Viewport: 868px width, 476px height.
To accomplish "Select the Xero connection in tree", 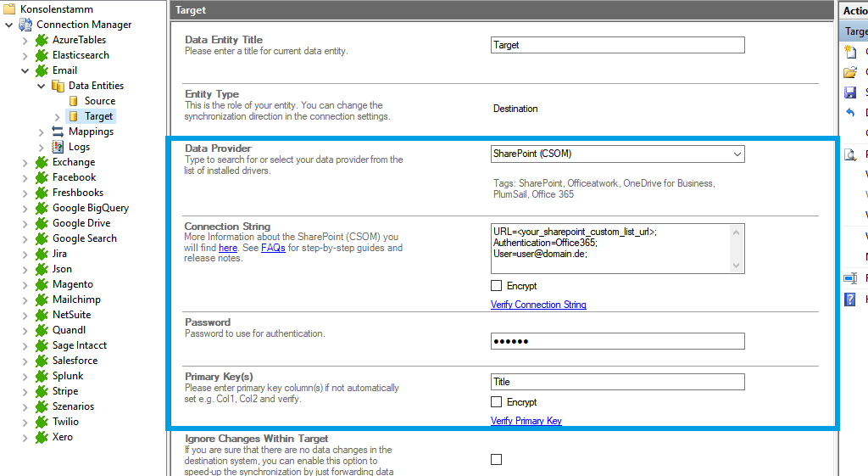I will point(63,437).
